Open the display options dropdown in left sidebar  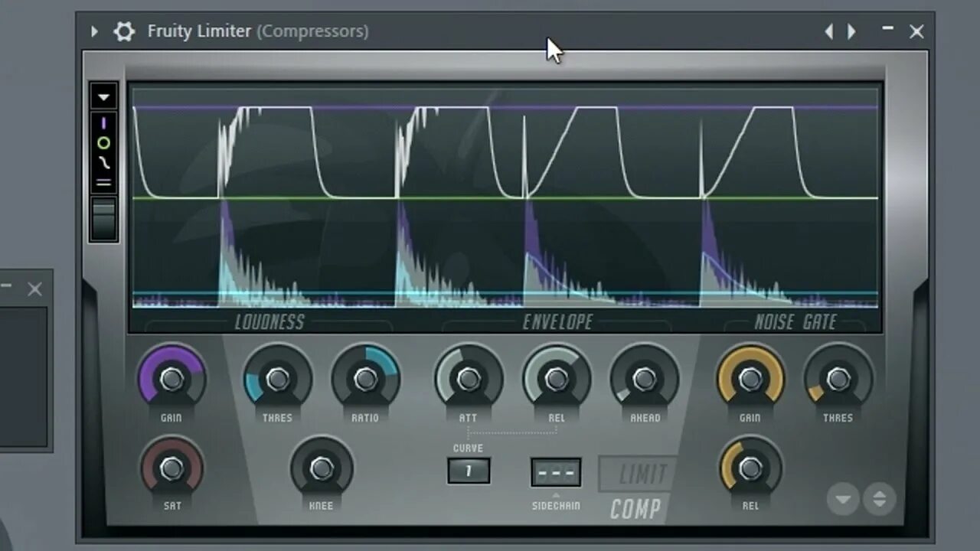103,96
